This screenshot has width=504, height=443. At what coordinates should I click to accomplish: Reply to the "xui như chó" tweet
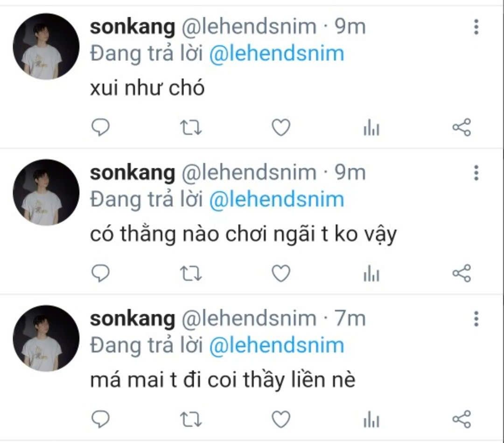pyautogui.click(x=101, y=127)
